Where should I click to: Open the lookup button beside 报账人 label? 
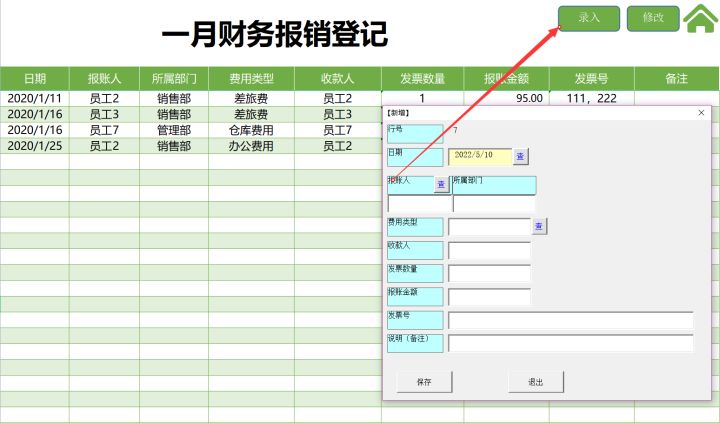[x=441, y=185]
